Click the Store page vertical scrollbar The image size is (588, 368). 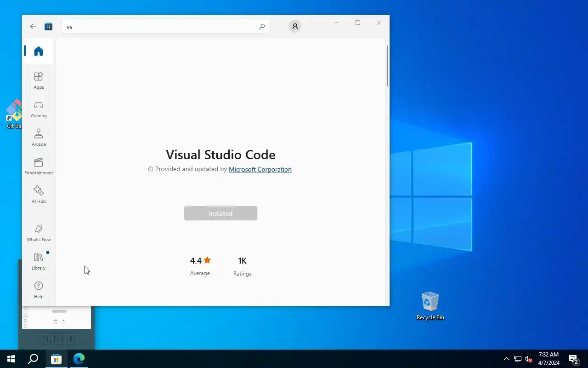point(387,66)
